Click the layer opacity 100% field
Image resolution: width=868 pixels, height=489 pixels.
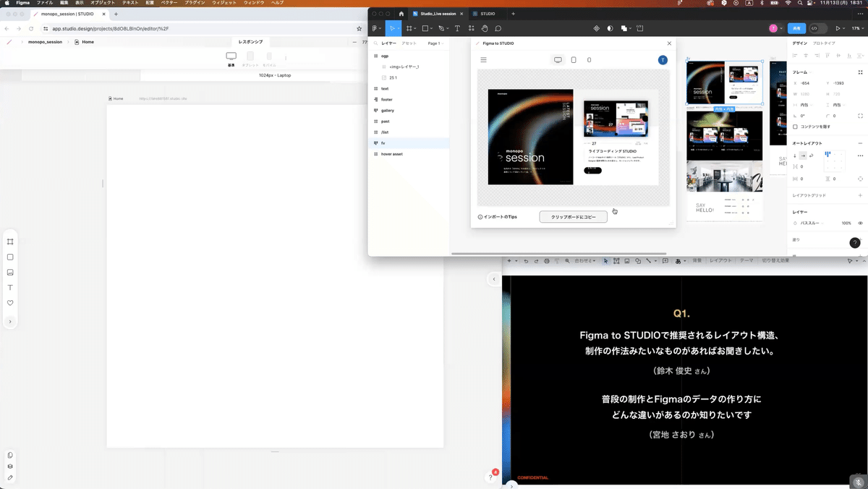[846, 223]
